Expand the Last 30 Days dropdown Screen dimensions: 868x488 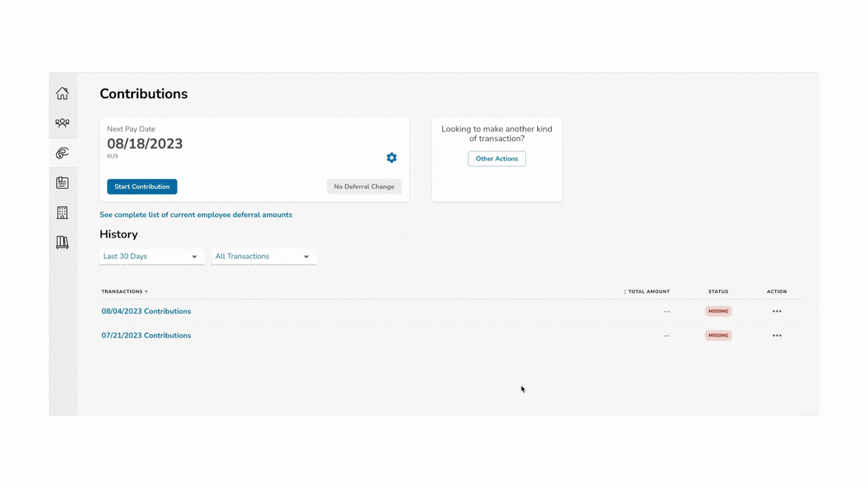[x=151, y=256]
